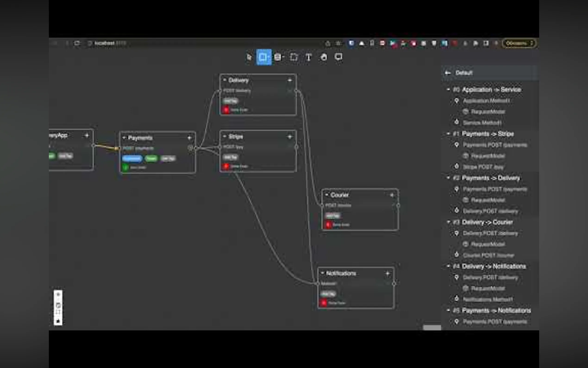Select the dashed frame group tool

[x=294, y=57]
